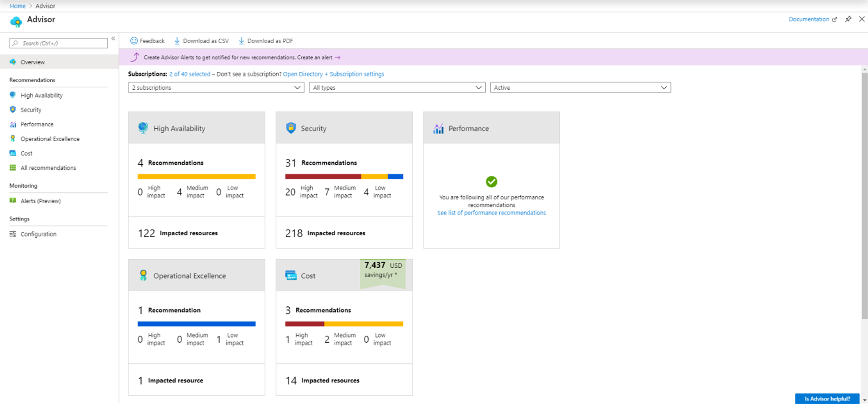Click 14 Impacted resources on Cost card
This screenshot has width=868, height=404.
(x=322, y=380)
